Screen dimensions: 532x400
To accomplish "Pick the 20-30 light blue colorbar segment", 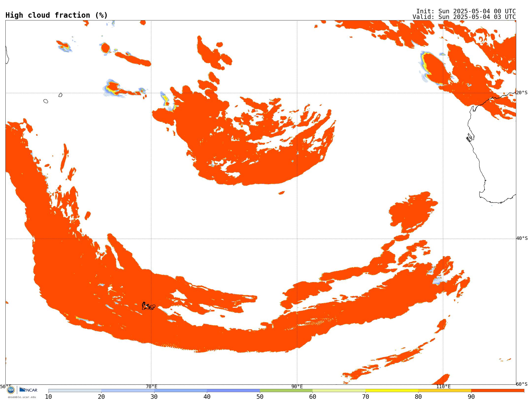I will (128, 391).
